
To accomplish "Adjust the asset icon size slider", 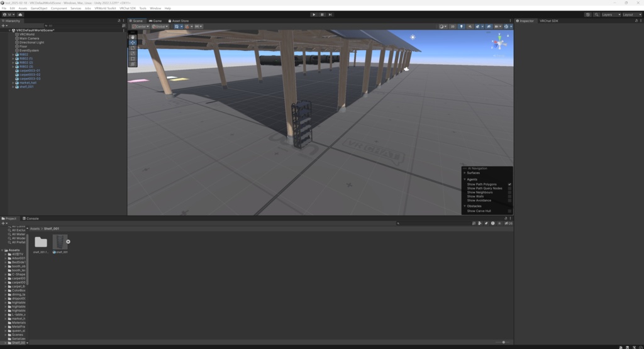I will pyautogui.click(x=503, y=342).
